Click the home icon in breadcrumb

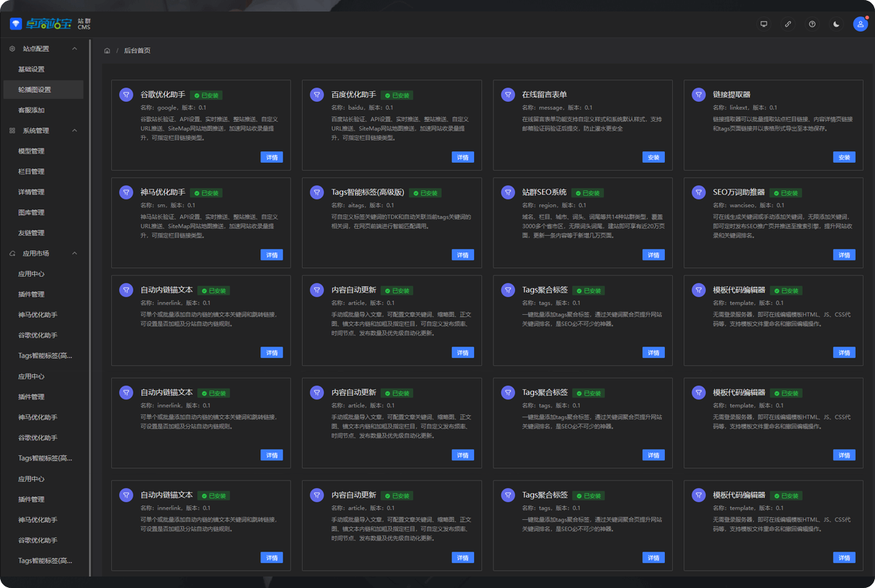107,51
